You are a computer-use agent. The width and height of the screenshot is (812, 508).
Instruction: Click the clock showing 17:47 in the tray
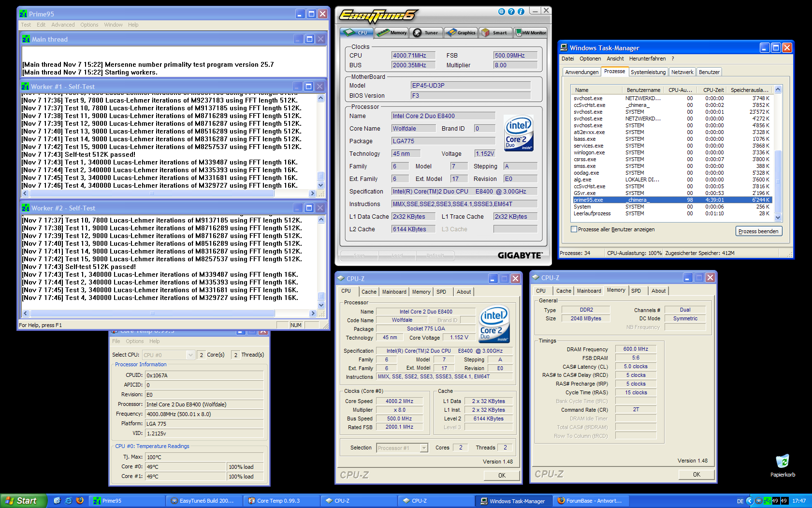799,501
